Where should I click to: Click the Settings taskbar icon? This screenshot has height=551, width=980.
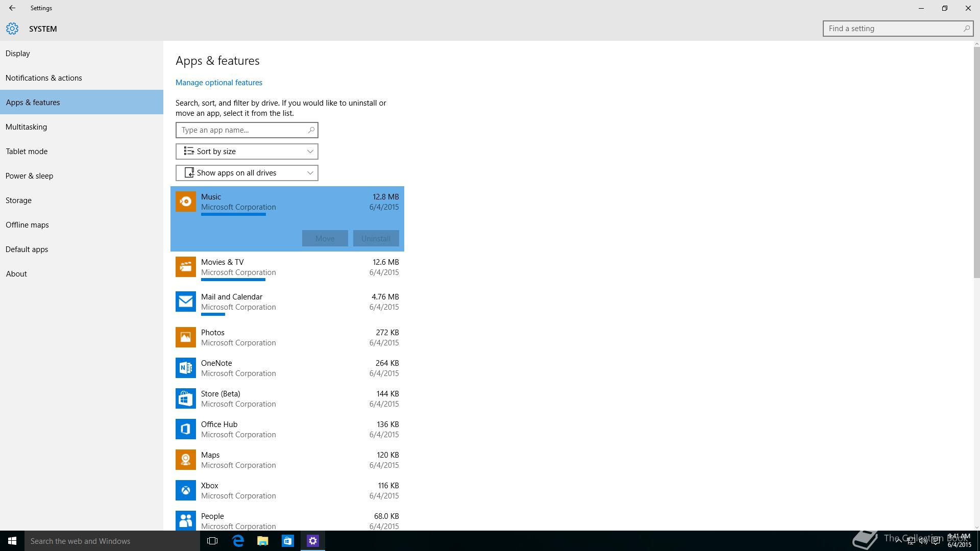[313, 541]
